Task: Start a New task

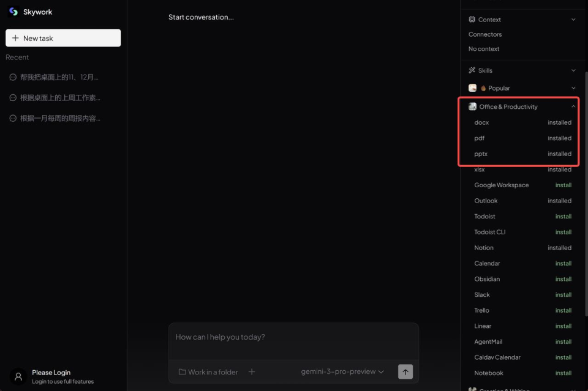Action: (x=63, y=38)
